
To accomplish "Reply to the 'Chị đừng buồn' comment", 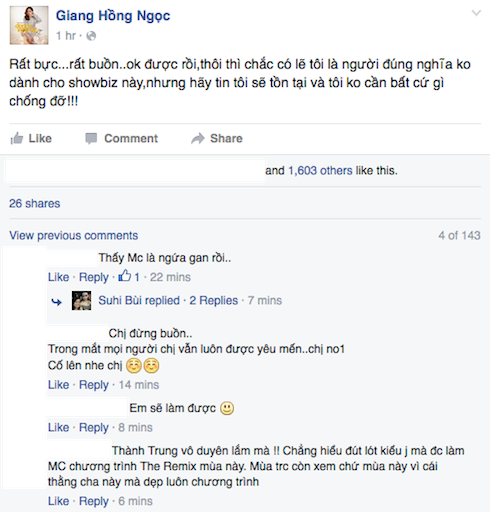I will tap(94, 385).
